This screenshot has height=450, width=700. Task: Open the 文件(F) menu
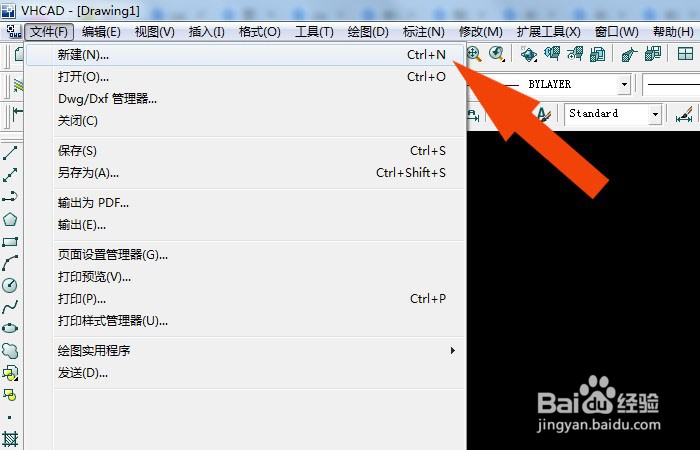[x=49, y=32]
